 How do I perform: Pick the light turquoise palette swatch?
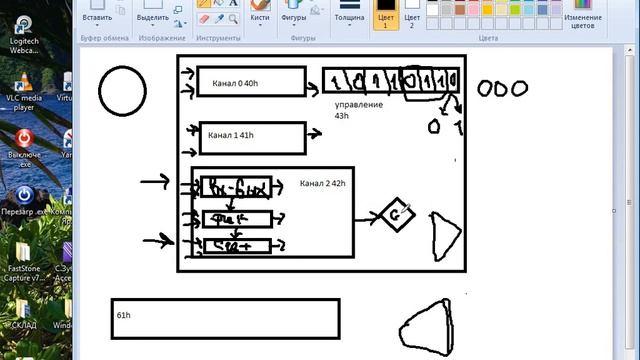coord(529,9)
